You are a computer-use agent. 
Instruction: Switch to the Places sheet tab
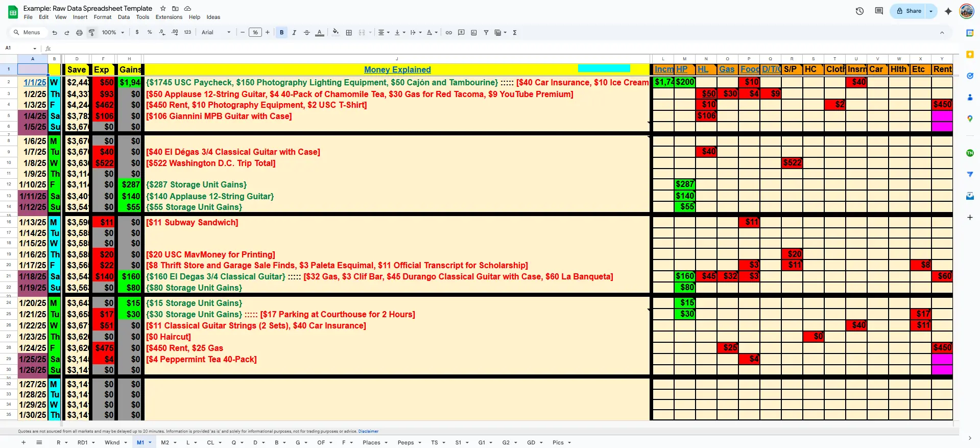click(375, 442)
